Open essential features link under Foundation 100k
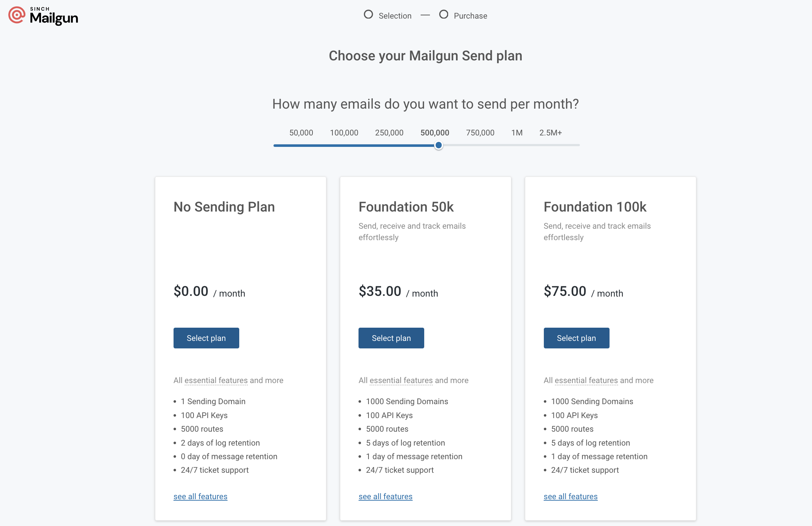This screenshot has width=812, height=526. coord(586,380)
